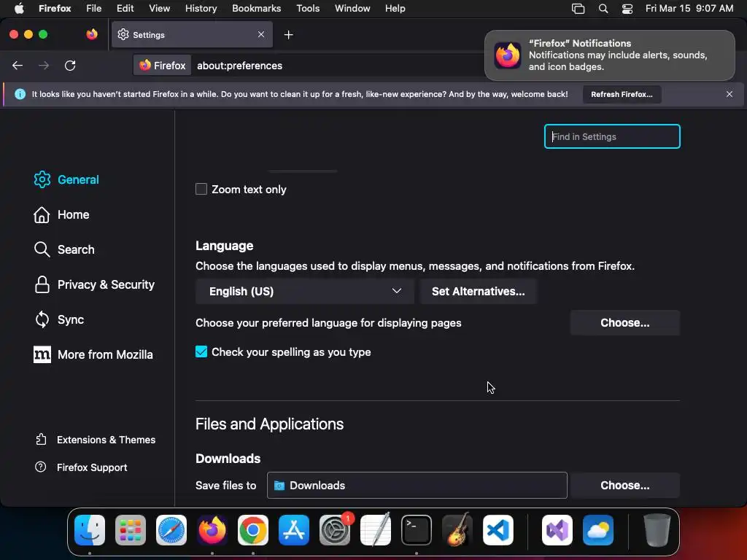Image resolution: width=747 pixels, height=560 pixels.
Task: Dismiss the refresh notification bar with X
Action: (729, 94)
